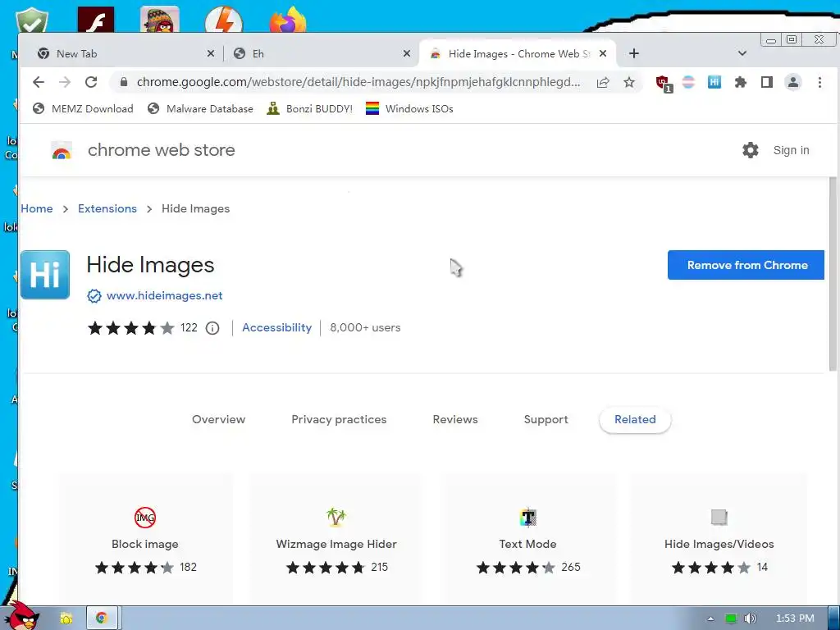Follow the Home breadcrumb link

(36, 208)
